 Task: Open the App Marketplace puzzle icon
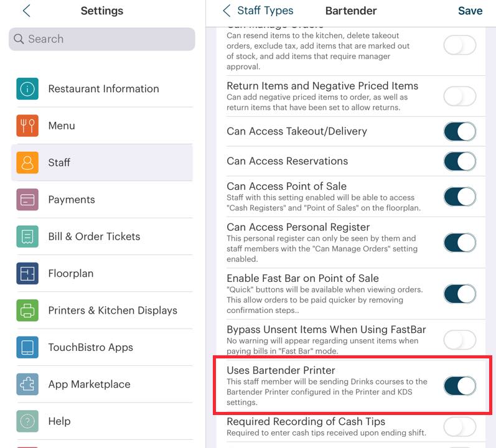[27, 384]
